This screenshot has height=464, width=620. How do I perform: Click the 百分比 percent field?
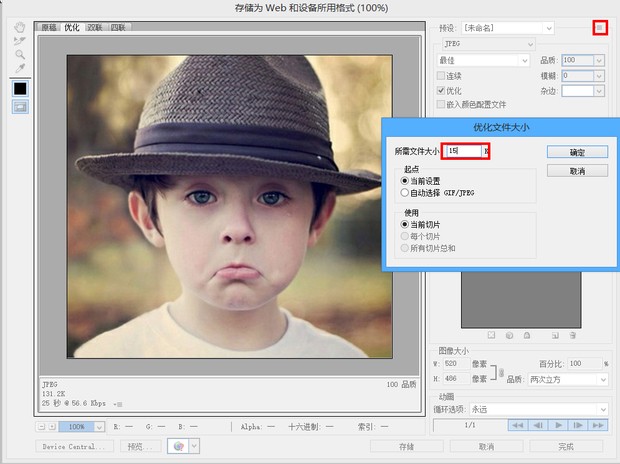585,364
